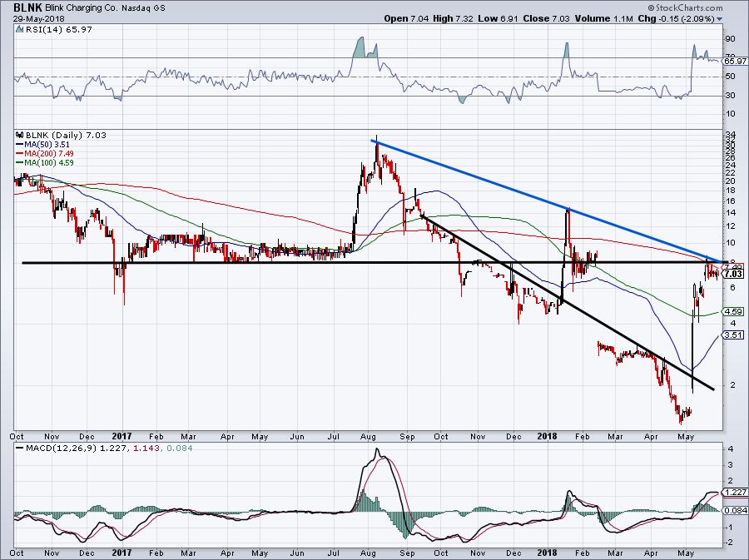Click the Aug label on price panel axis
The height and width of the screenshot is (560, 749).
pos(369,436)
